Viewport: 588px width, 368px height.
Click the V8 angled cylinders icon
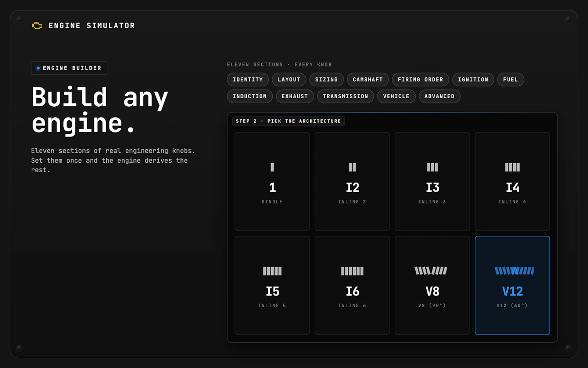tap(431, 271)
